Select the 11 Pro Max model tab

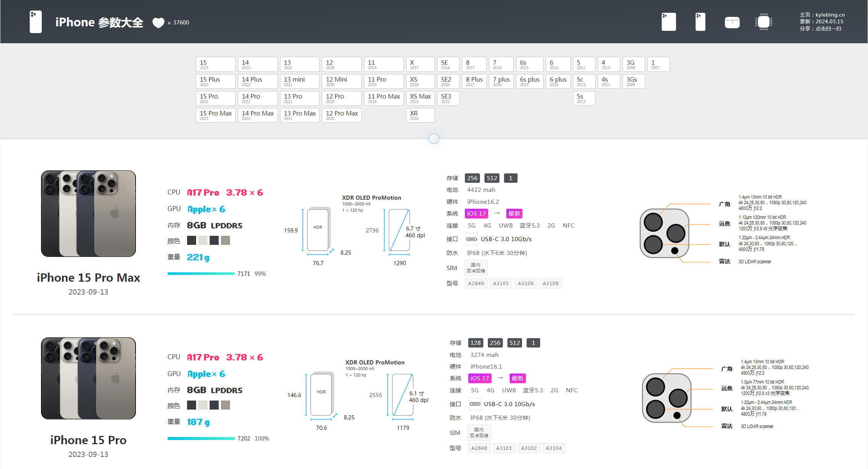tap(384, 98)
